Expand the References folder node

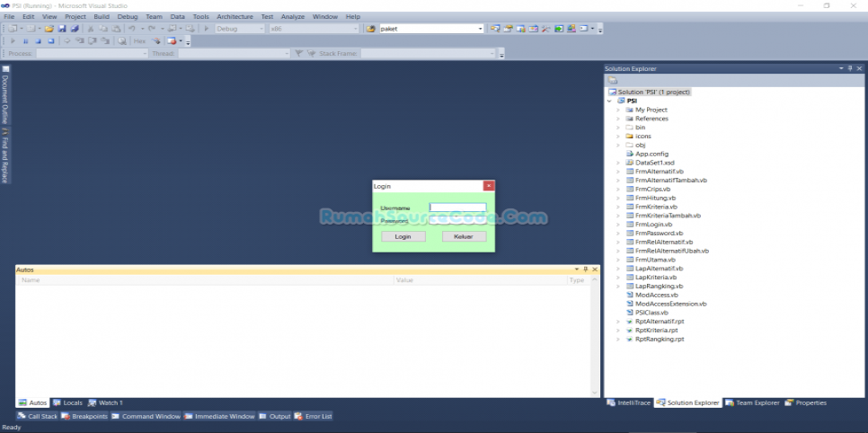click(x=618, y=119)
